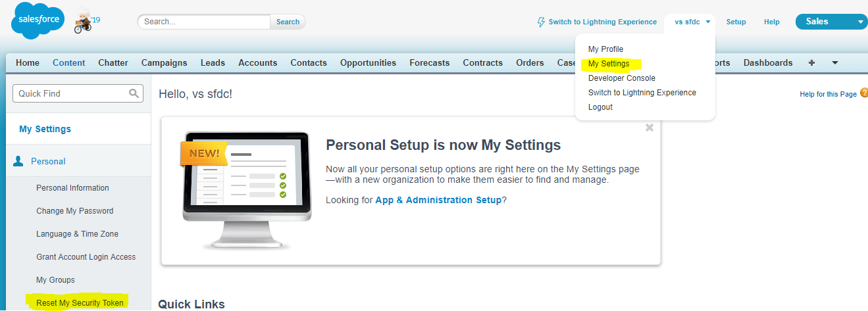The height and width of the screenshot is (311, 868).
Task: Collapse the vs sfdc user menu
Action: click(692, 22)
